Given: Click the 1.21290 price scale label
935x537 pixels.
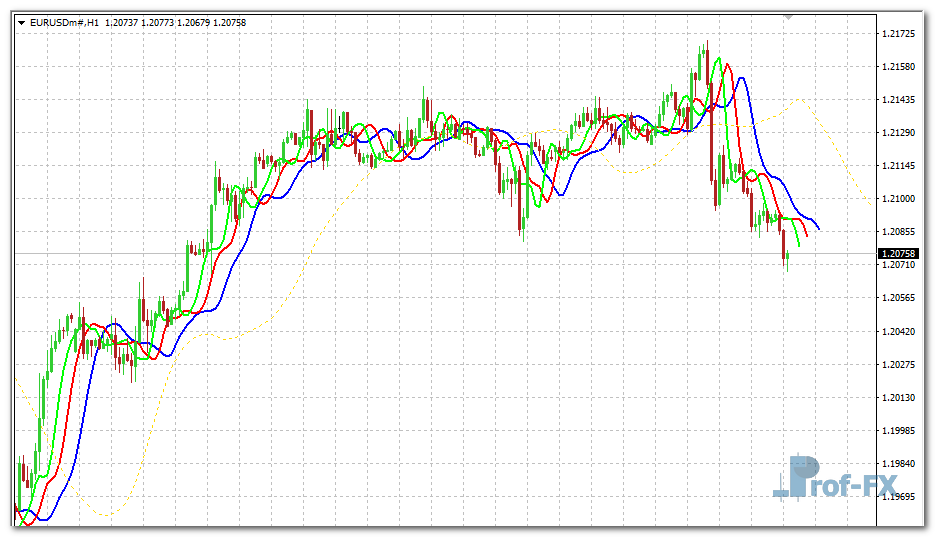Looking at the screenshot, I should click(x=900, y=133).
